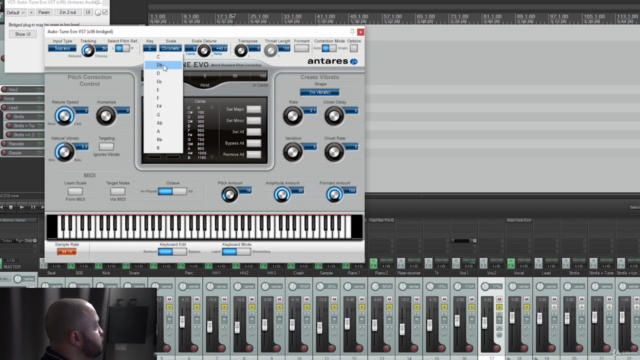The width and height of the screenshot is (640, 360).
Task: Click the Set All button
Action: click(x=253, y=132)
